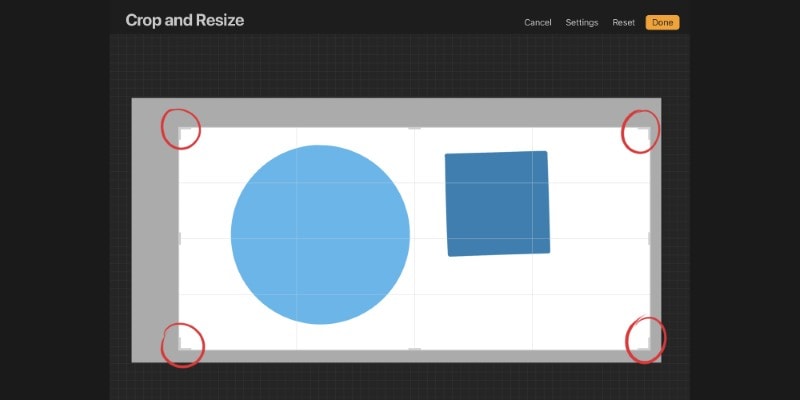Click the dark blue square shape
This screenshot has height=400, width=800.
(x=497, y=204)
